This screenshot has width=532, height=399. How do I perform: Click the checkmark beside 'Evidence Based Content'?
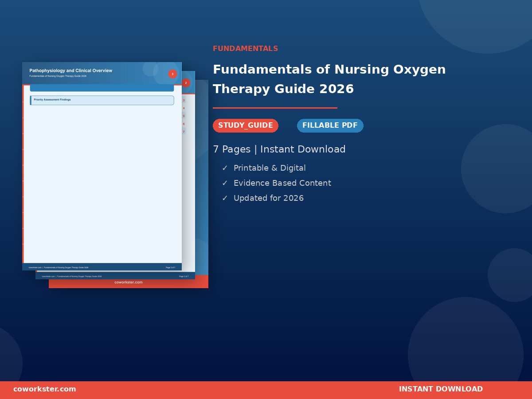[x=225, y=184]
